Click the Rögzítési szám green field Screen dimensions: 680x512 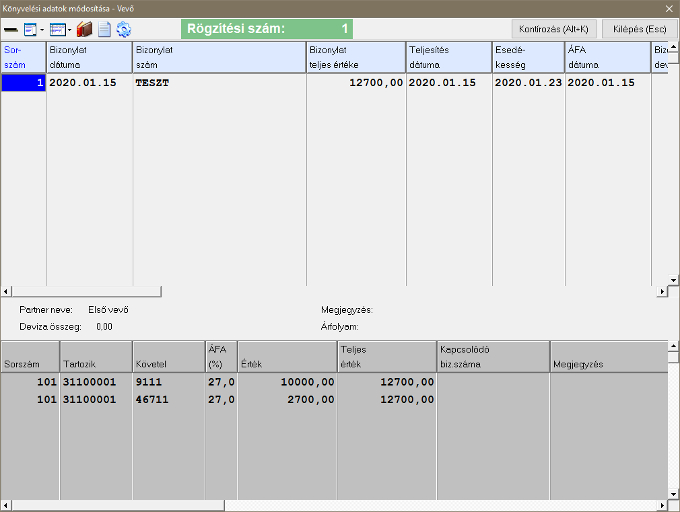point(267,29)
